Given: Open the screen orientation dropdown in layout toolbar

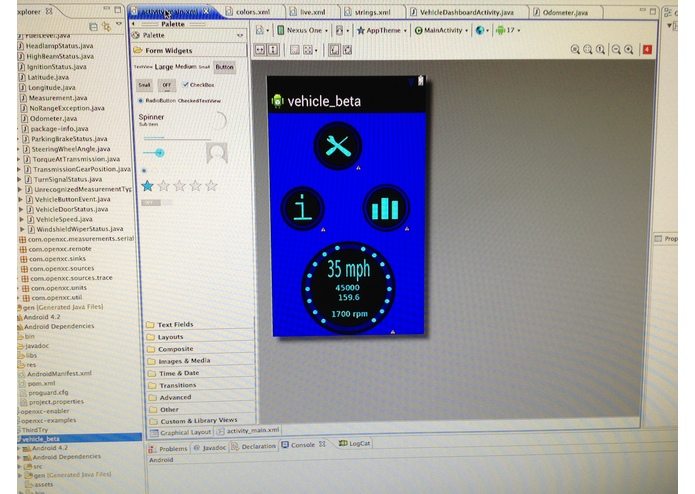Looking at the screenshot, I should (x=341, y=30).
